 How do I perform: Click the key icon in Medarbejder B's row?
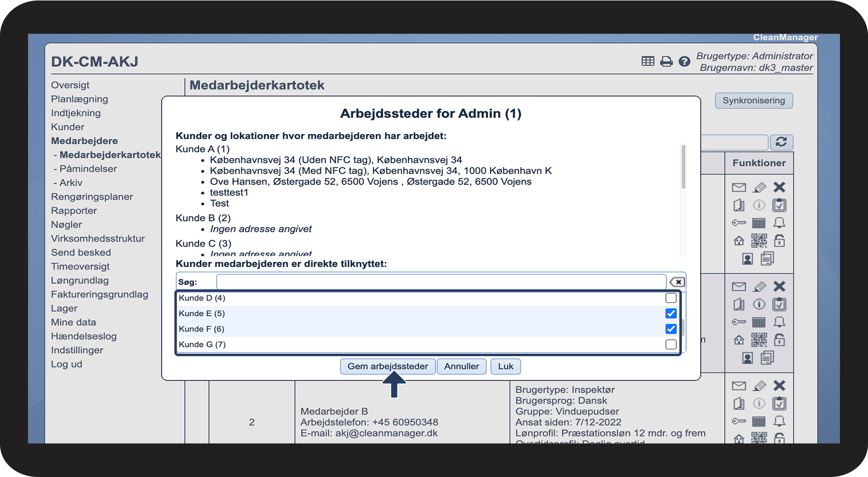click(739, 421)
